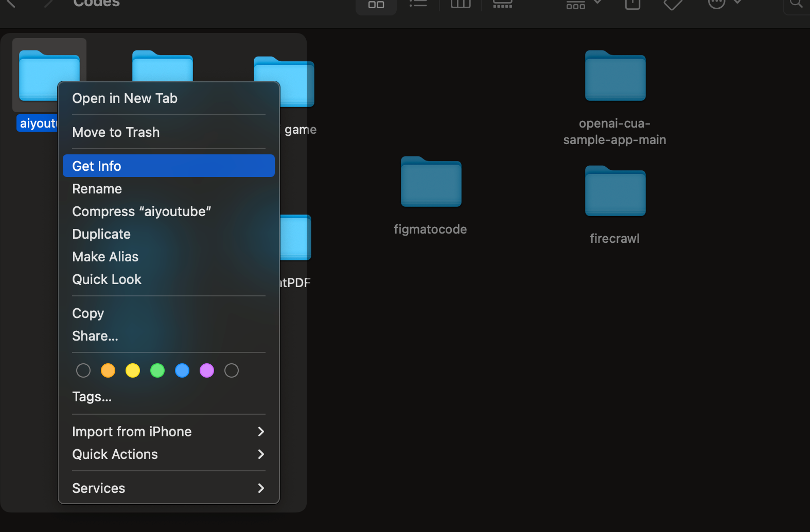Expand Import from iPhone submenu
This screenshot has height=532, width=810.
pos(169,432)
